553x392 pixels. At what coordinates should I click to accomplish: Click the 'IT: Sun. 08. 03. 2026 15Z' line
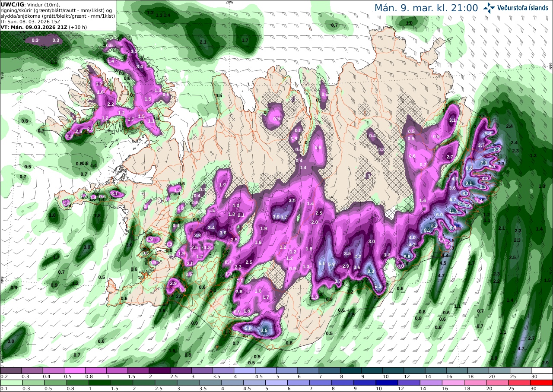(x=29, y=21)
